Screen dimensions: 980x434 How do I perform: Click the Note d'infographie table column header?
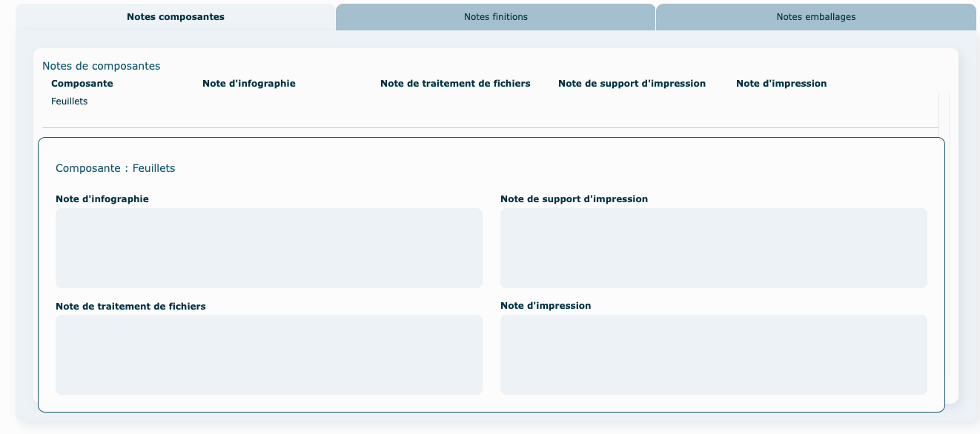249,84
